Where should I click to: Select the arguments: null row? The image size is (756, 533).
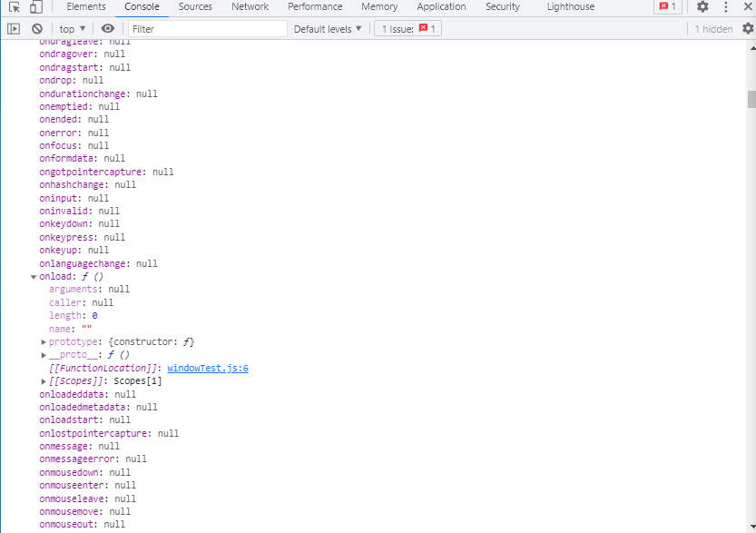pos(89,290)
